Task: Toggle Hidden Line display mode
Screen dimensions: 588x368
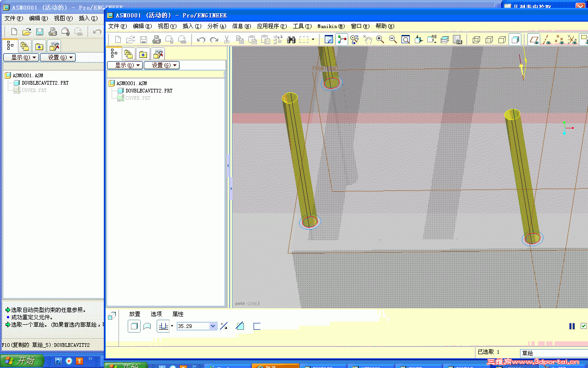Action: [x=489, y=40]
